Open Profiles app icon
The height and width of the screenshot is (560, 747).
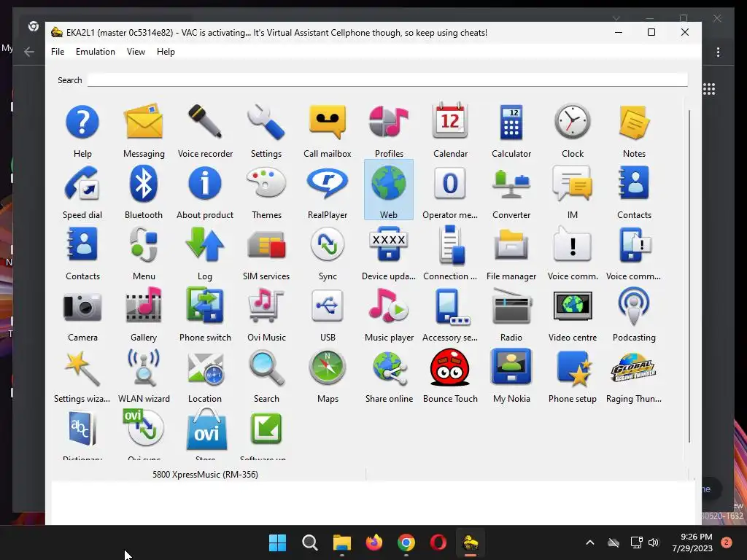(x=389, y=122)
